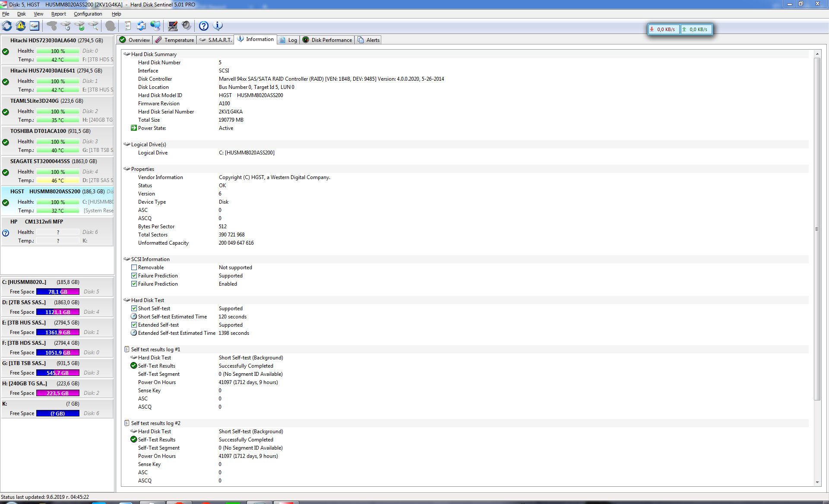Select the HGST HUSMM8020ASS200 disk entry

[x=57, y=201]
